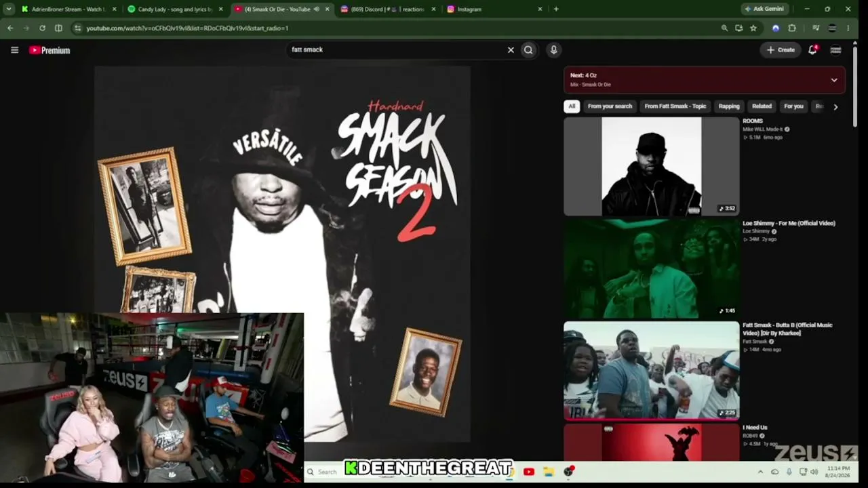Bookmark this page with the star icon

[753, 28]
